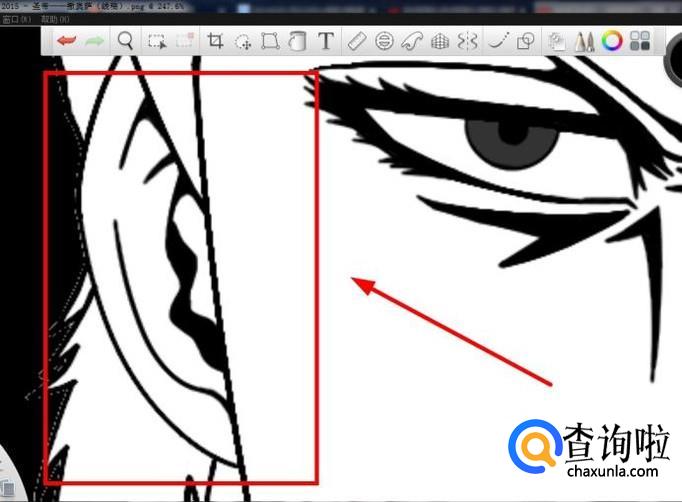682x502 pixels.
Task: Toggle the Steady Stroke tool
Action: pyautogui.click(x=498, y=41)
